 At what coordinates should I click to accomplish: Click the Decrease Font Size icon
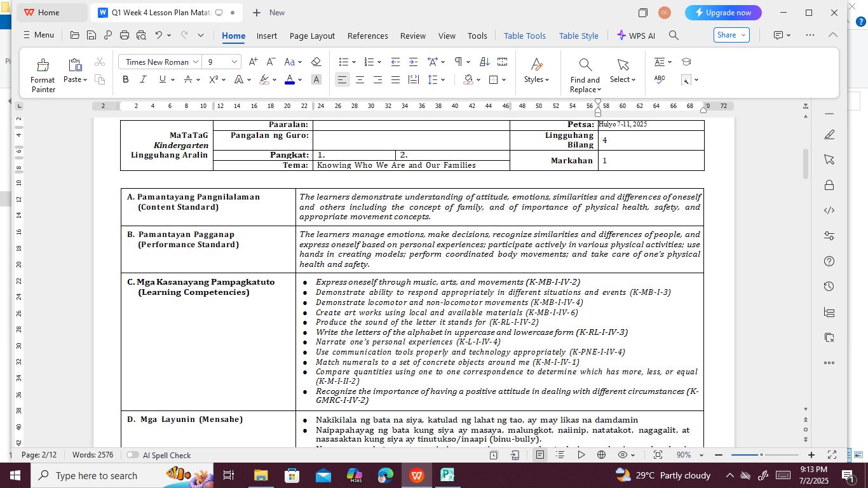[x=271, y=62]
